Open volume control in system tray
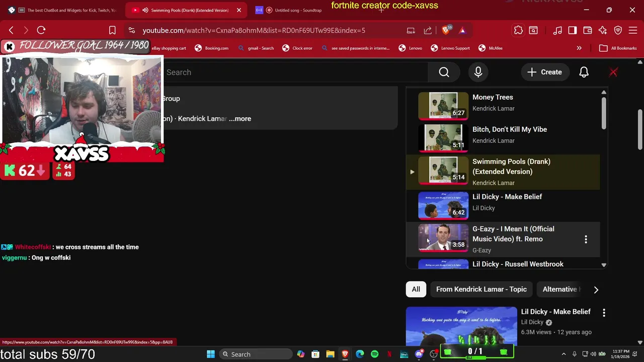Screen dimensions: 644x362 (593, 354)
